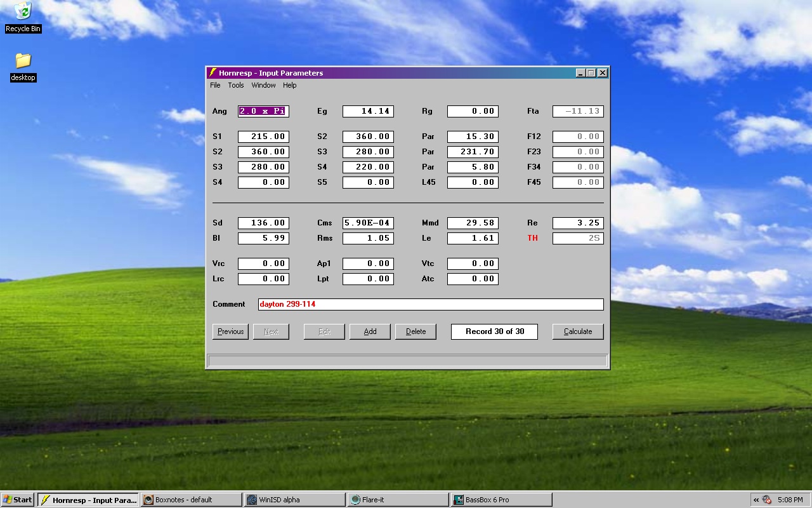Click the Previous record button
Image resolution: width=812 pixels, height=508 pixels.
click(x=230, y=331)
